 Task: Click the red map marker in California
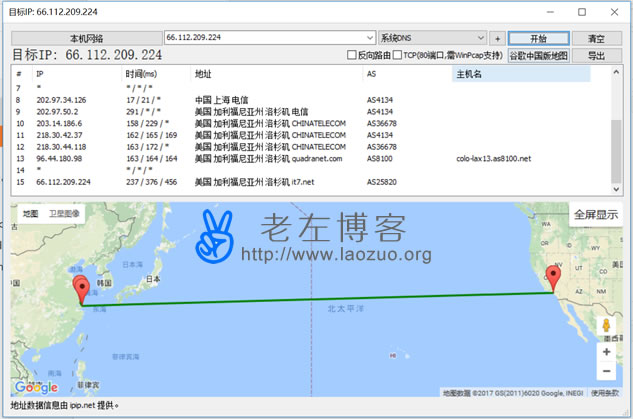click(553, 277)
